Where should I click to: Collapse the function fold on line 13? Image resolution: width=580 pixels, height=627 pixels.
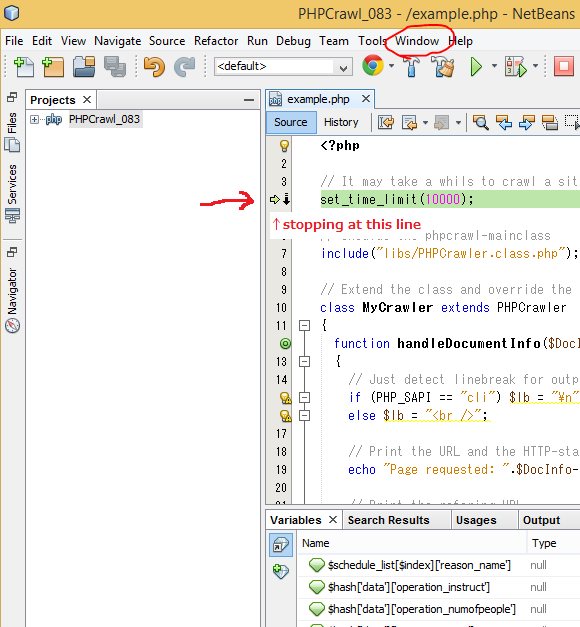coord(304,361)
